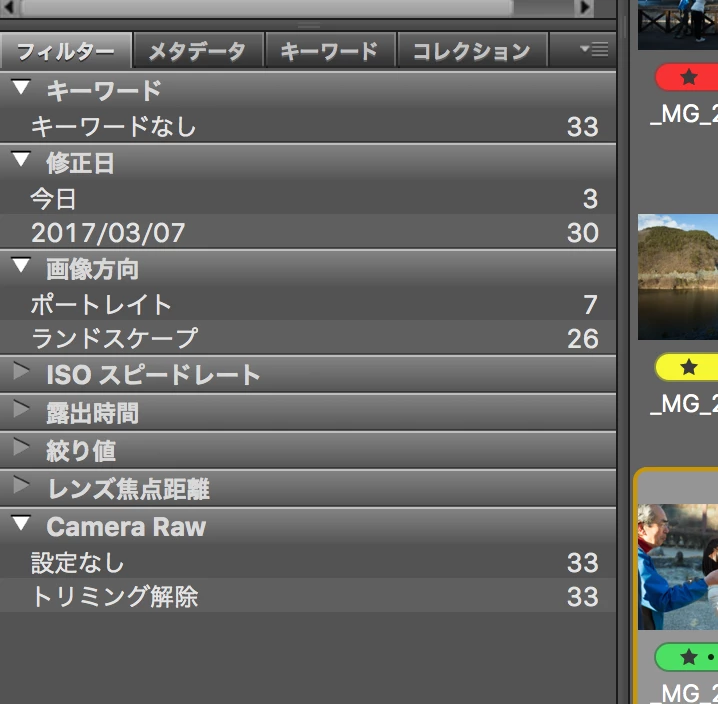Click the green label star rating
The height and width of the screenshot is (704, 718).
tap(687, 657)
